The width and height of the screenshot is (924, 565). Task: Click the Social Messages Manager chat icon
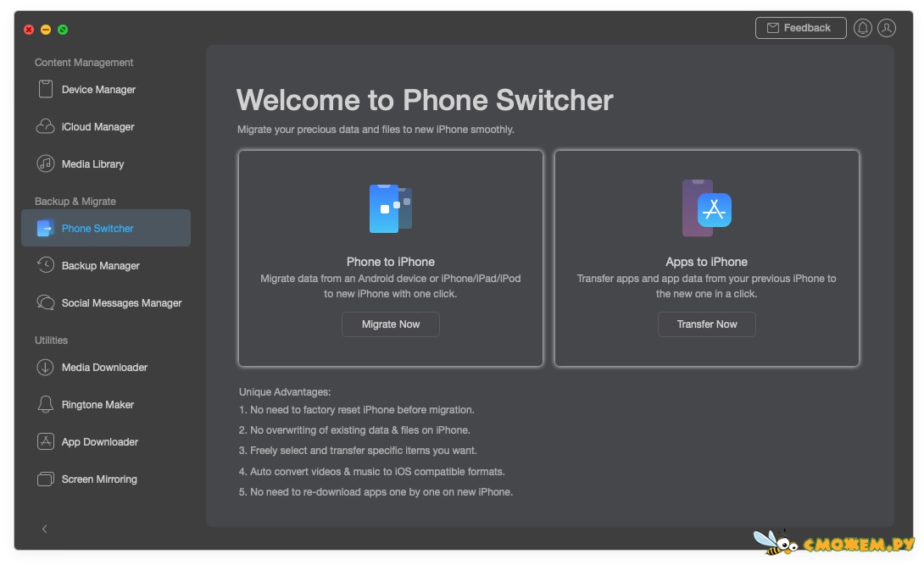[46, 302]
